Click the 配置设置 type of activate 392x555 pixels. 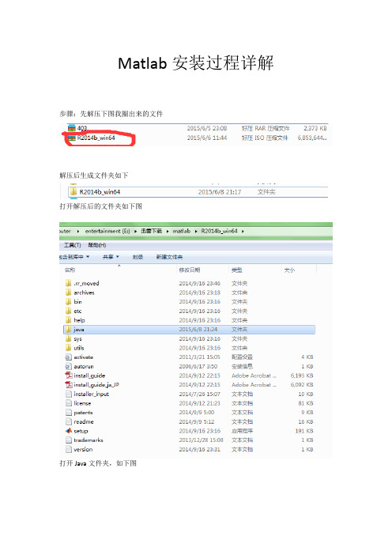242,357
